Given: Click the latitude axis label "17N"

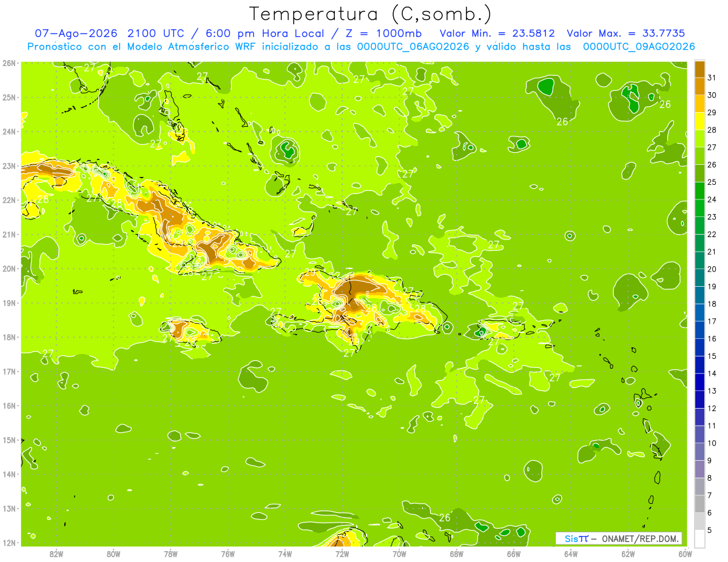Looking at the screenshot, I should pos(9,372).
